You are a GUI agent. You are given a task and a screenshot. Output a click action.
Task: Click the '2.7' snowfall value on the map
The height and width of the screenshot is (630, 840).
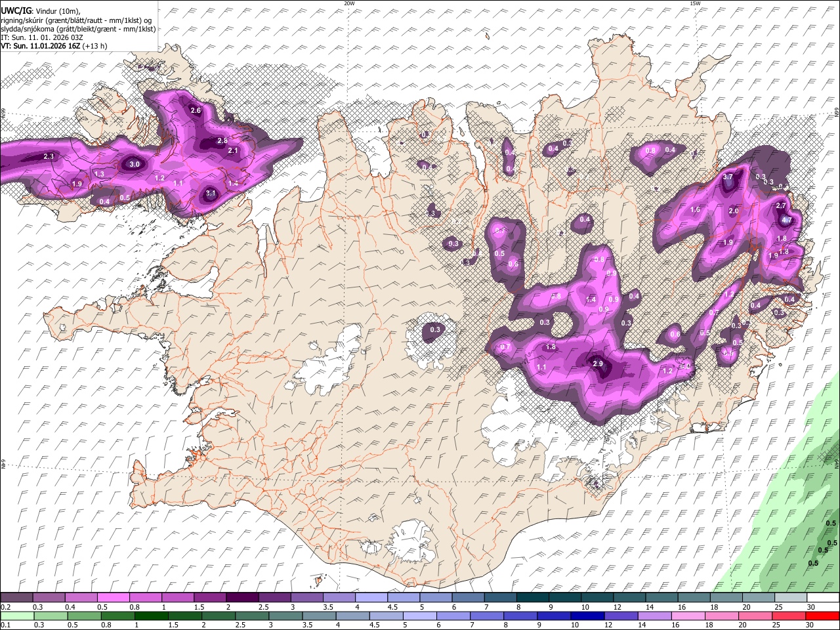781,205
